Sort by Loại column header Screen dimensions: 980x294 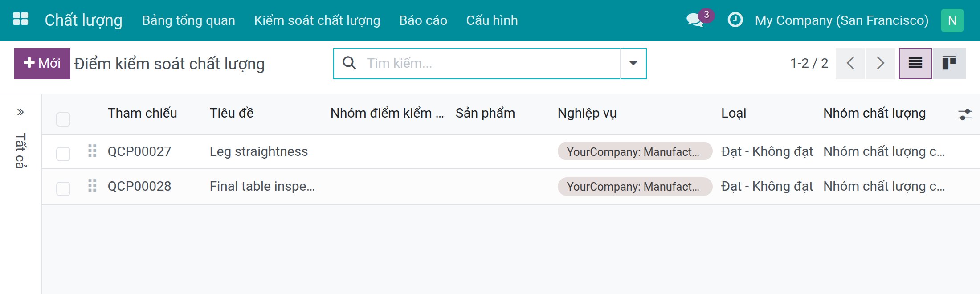(x=733, y=113)
